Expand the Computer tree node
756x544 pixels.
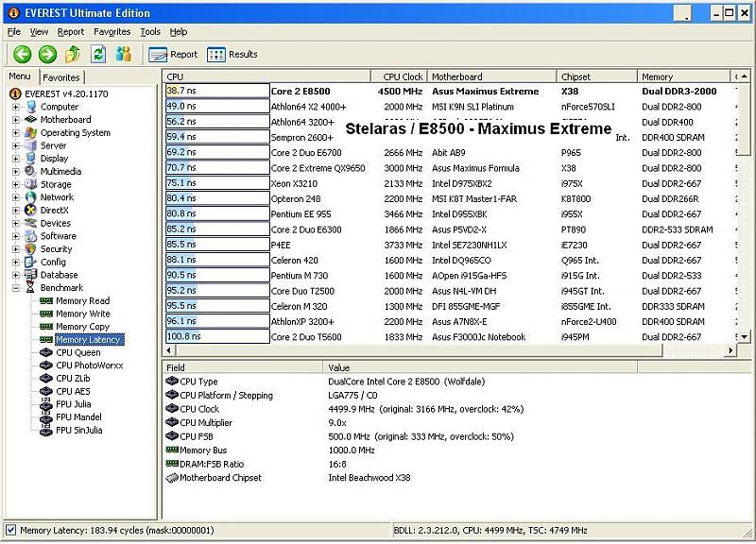[16, 107]
